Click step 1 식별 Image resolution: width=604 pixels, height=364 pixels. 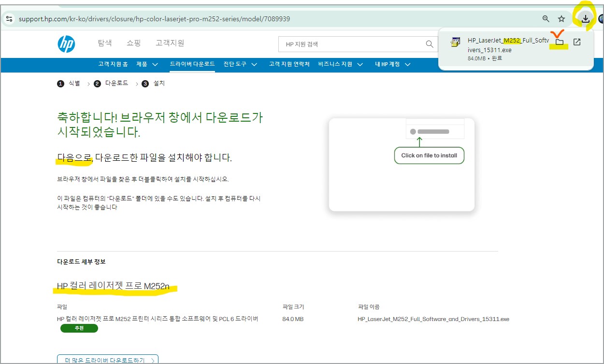click(x=69, y=84)
